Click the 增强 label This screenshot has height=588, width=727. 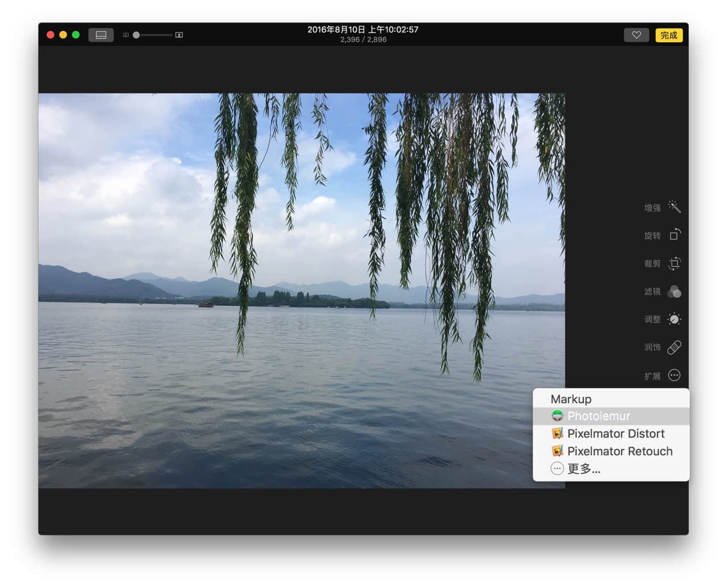point(652,208)
